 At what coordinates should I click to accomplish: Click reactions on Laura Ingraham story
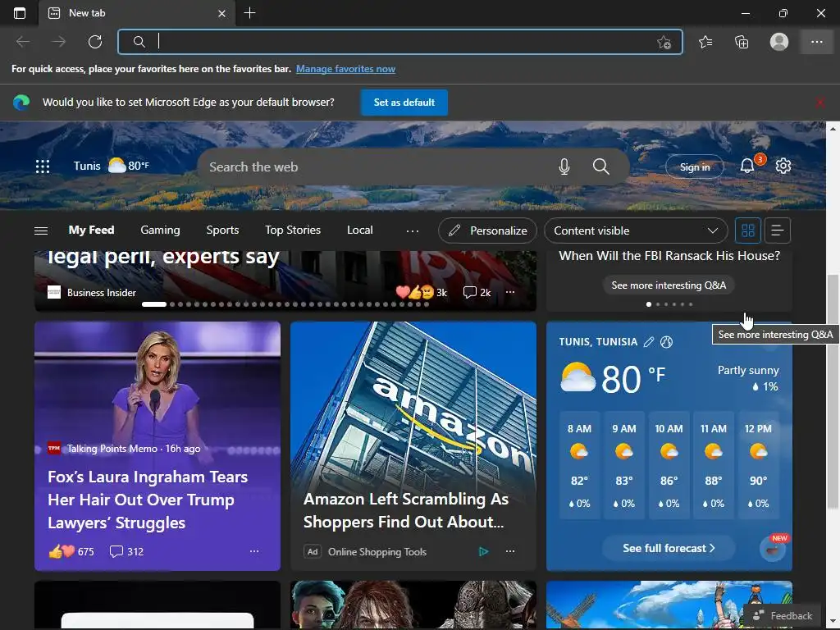(71, 551)
